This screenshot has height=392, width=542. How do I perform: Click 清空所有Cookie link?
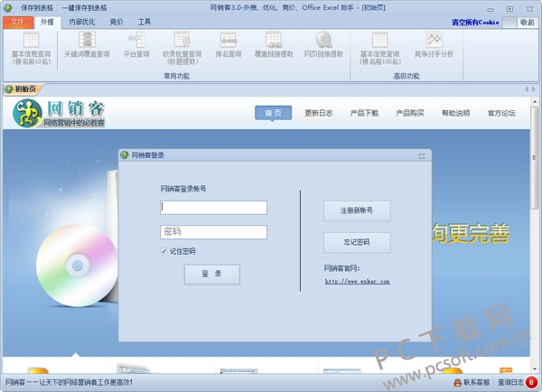[475, 22]
